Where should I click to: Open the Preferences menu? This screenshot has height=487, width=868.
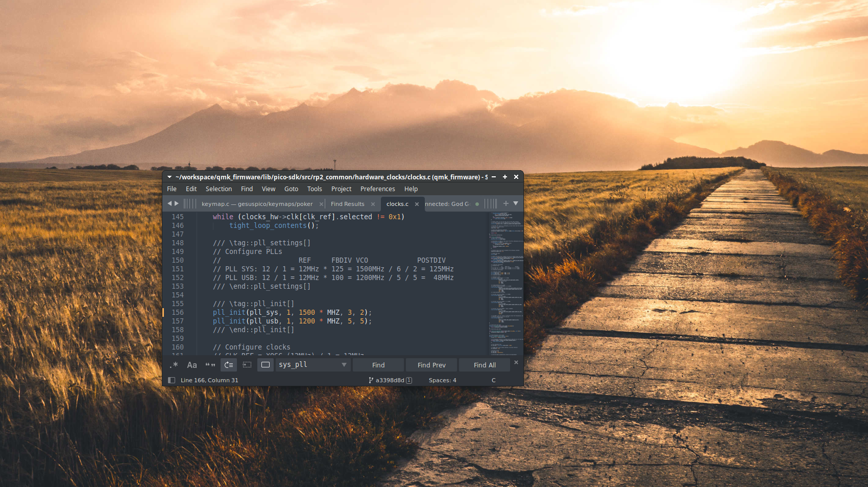click(377, 189)
